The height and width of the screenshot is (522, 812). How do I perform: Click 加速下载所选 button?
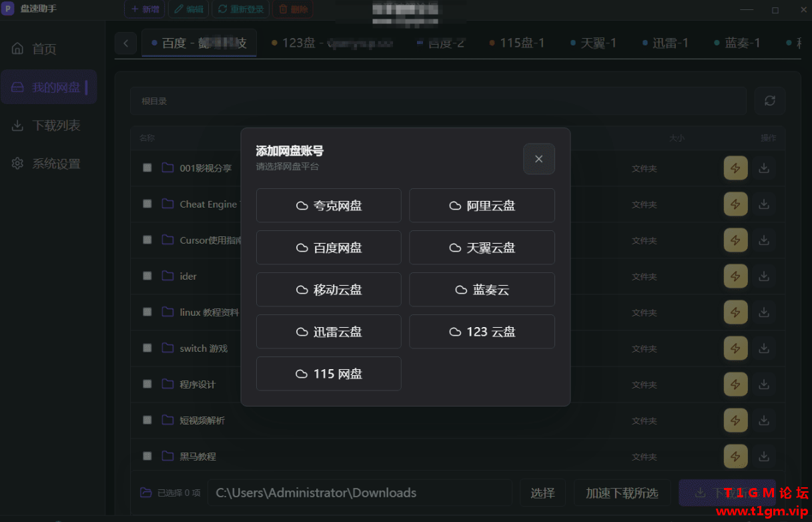pos(622,493)
